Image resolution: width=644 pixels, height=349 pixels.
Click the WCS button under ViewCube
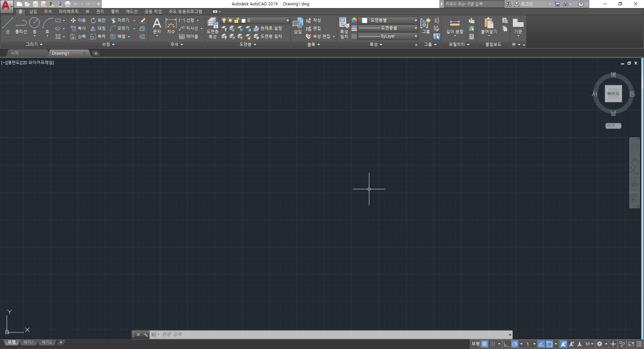tap(613, 126)
